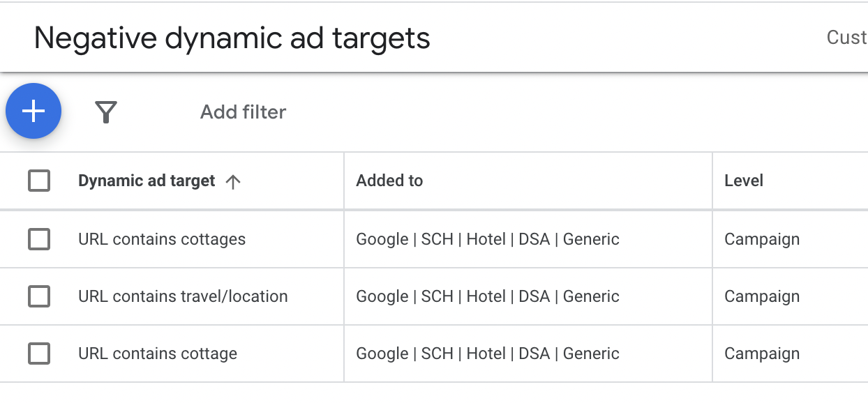Click the blue plus add button
The height and width of the screenshot is (403, 868).
[33, 111]
